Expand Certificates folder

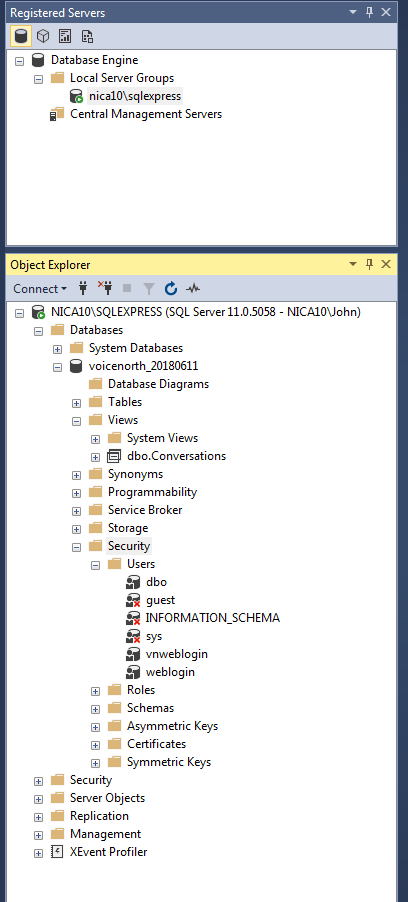[x=96, y=745]
